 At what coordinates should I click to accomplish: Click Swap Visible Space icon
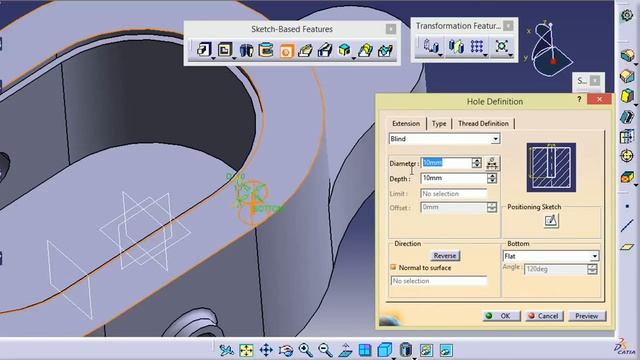[446, 350]
